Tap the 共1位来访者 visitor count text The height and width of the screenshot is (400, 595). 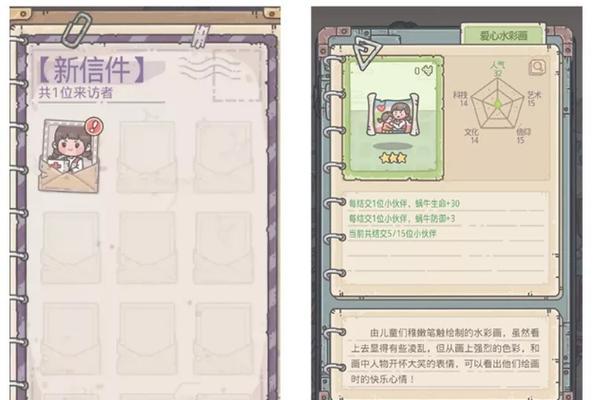(76, 93)
